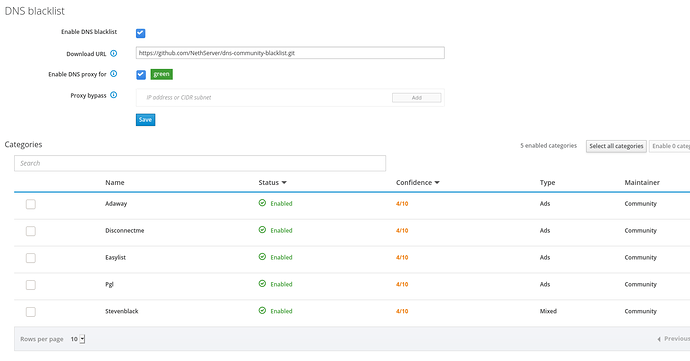Screen dimensions: 690x361
Task: Click Enabled status icon for Pgl
Action: 262,284
